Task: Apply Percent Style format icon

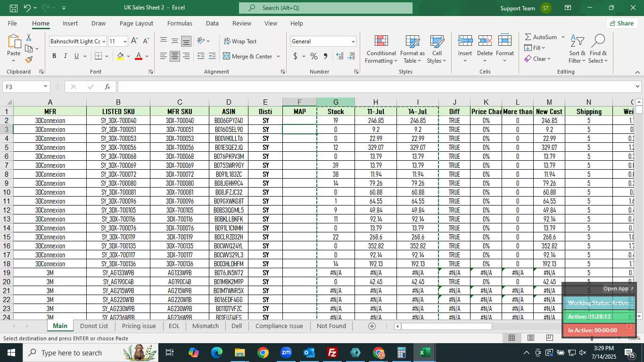Action: coord(314,56)
